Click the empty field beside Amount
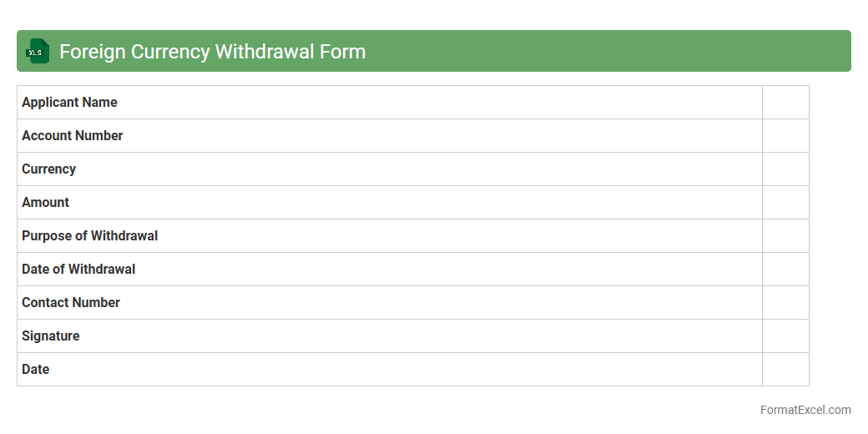Image resolution: width=868 pixels, height=434 pixels. click(x=785, y=203)
